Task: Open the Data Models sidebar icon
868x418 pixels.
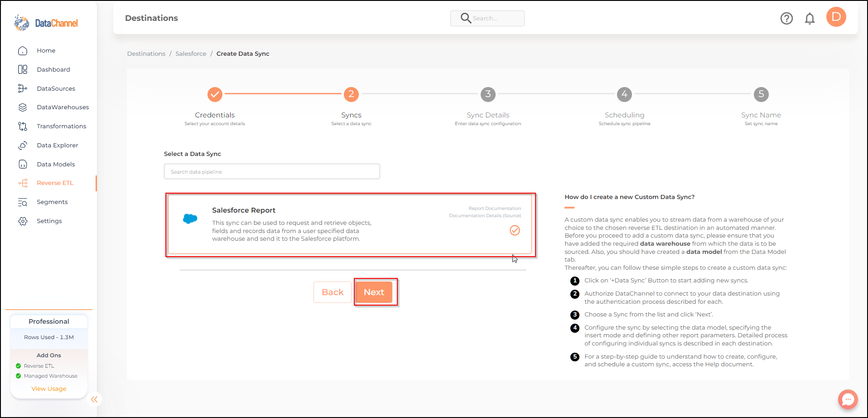Action: click(x=23, y=164)
